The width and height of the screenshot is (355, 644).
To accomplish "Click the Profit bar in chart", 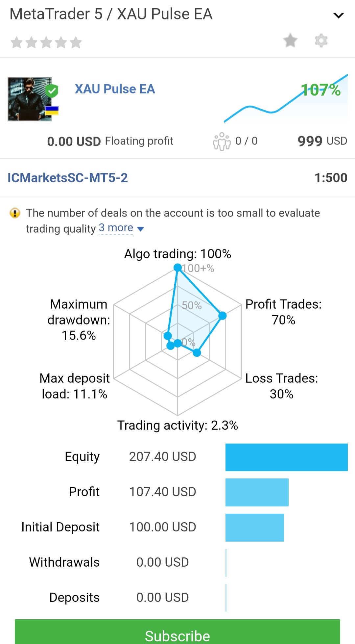I will point(257,492).
